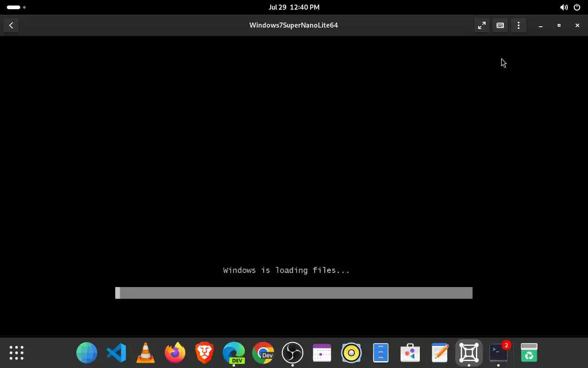This screenshot has height=368, width=588.
Task: Show all applications grid
Action: 17,353
